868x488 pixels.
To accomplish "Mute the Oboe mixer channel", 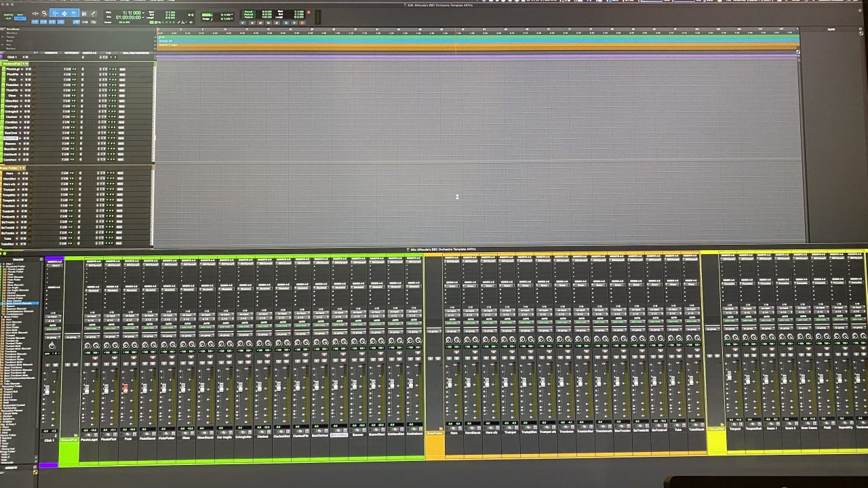I will 191,365.
